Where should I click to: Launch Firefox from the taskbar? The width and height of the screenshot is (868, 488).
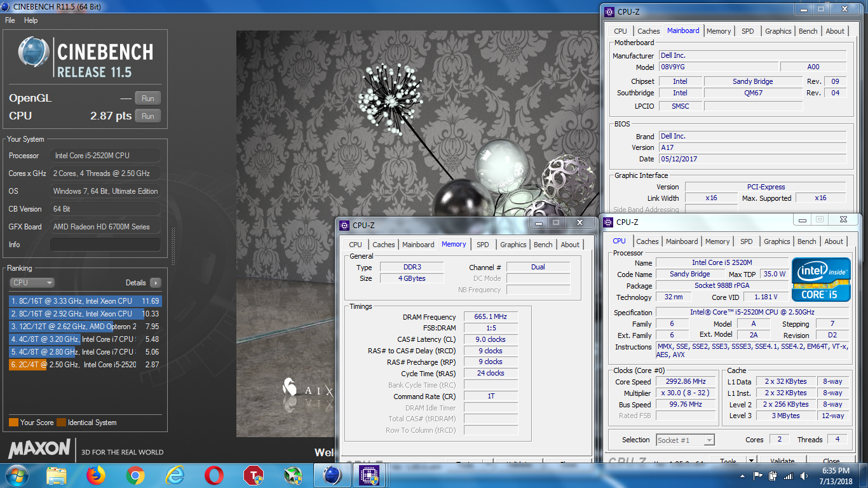[x=95, y=475]
